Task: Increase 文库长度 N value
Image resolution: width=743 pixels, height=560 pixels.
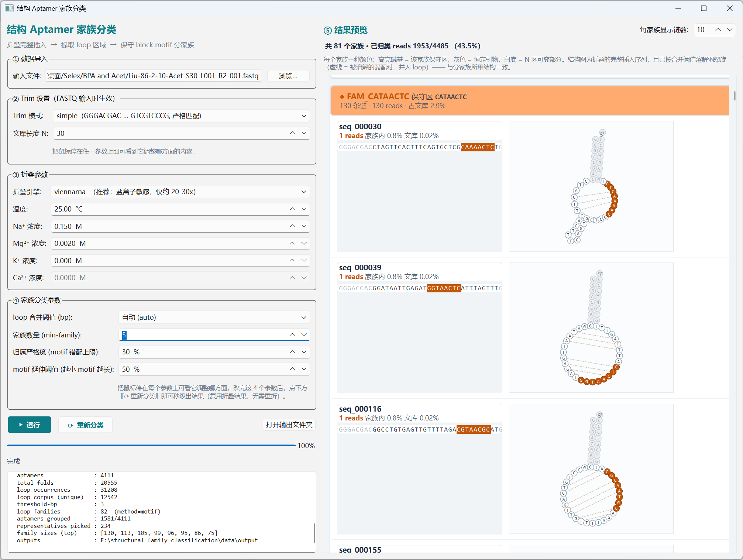Action: [292, 133]
